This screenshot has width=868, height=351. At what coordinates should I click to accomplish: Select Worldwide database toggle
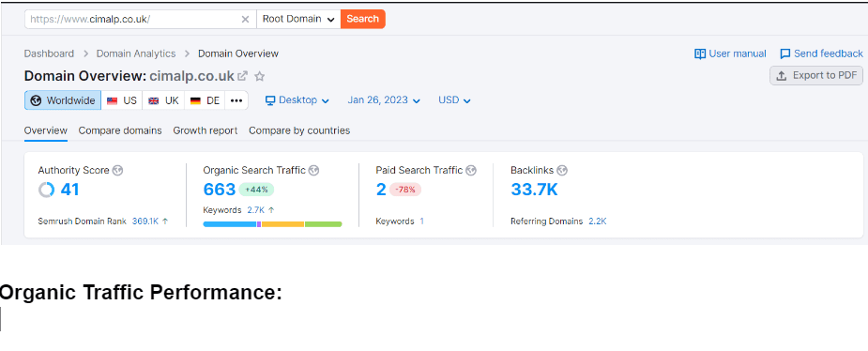point(63,100)
